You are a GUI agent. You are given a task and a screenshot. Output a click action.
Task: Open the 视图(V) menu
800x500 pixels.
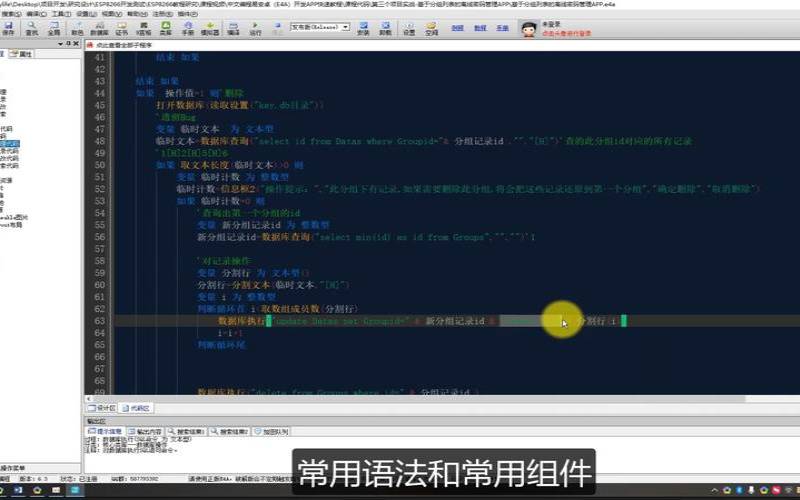pos(111,14)
